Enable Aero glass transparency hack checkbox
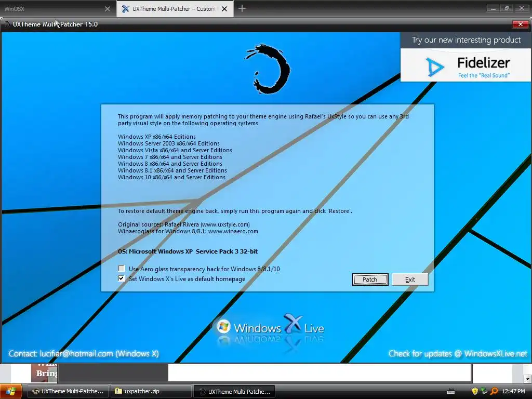Image resolution: width=532 pixels, height=399 pixels. (x=122, y=269)
